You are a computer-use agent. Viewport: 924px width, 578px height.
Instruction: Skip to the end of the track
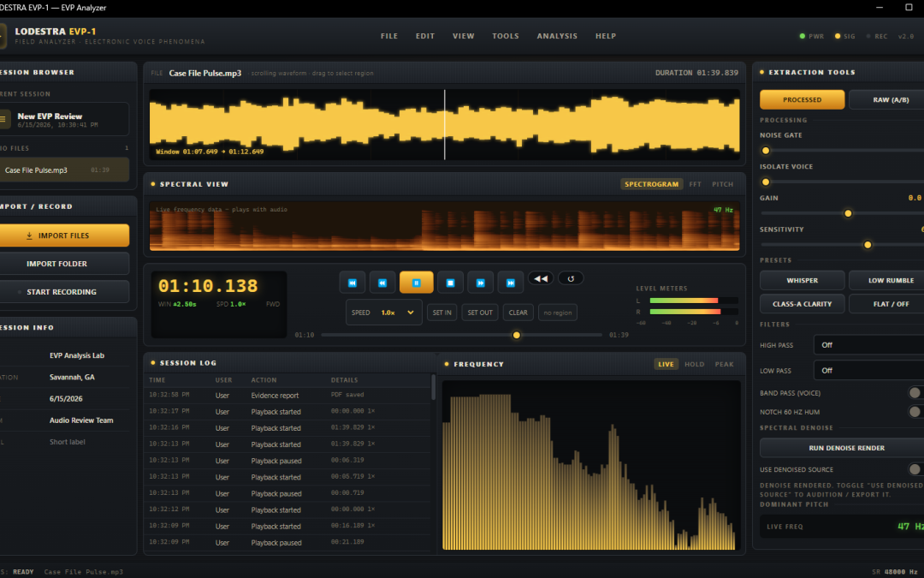click(510, 283)
